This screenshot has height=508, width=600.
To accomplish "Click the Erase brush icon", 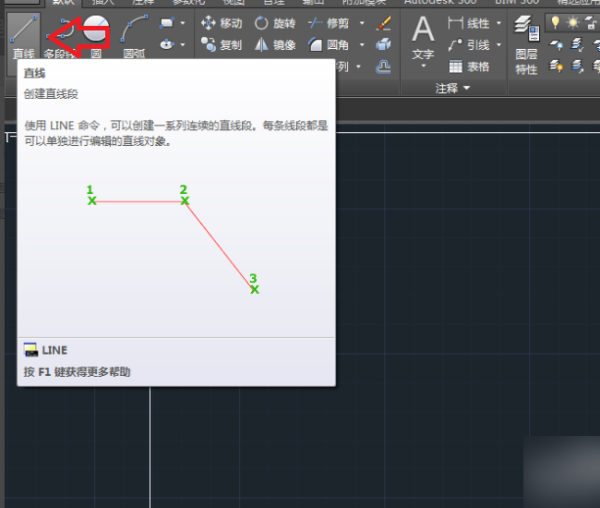I will tap(384, 23).
